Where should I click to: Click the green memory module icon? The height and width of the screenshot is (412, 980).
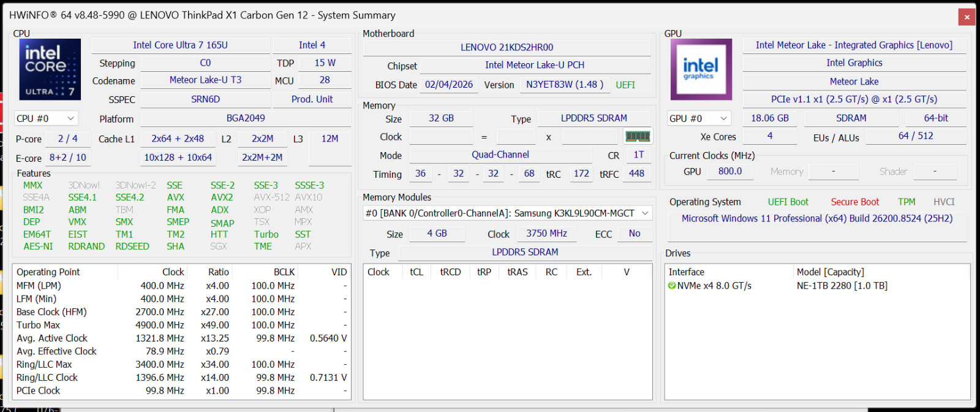638,136
